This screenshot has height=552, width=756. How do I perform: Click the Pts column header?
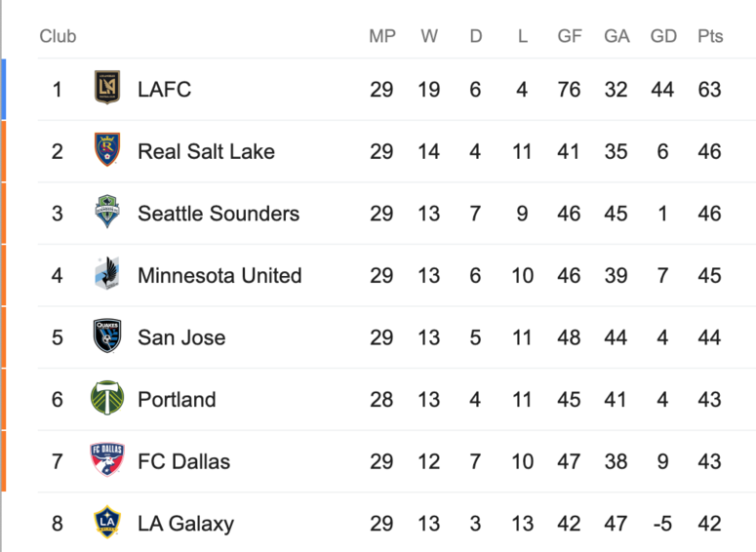(x=710, y=36)
